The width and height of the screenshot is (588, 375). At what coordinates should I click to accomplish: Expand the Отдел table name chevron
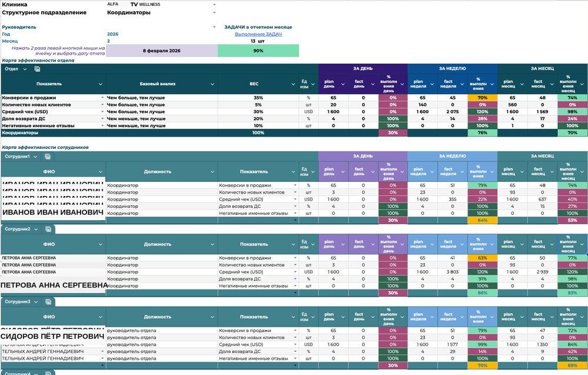(25, 69)
